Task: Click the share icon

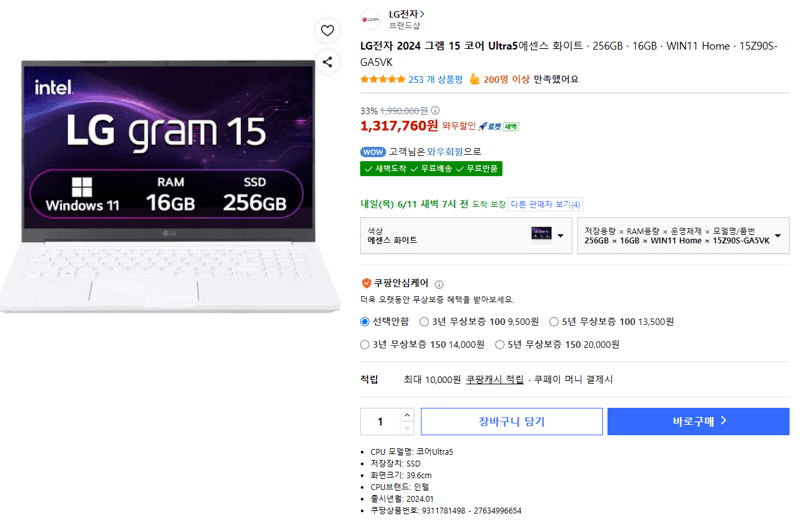Action: (x=327, y=62)
